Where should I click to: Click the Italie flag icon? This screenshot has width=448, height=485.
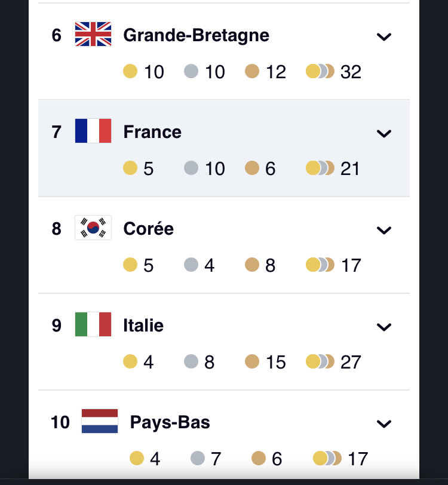click(x=93, y=324)
